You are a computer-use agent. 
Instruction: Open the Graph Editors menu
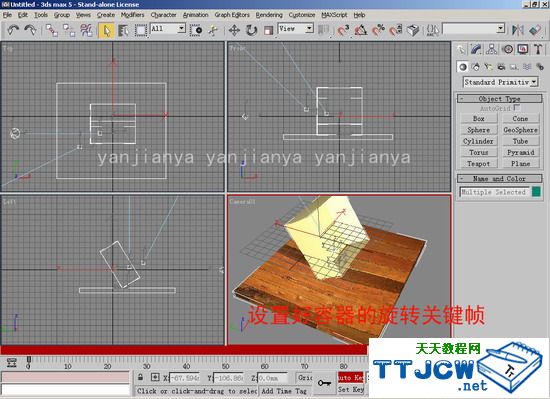click(232, 15)
